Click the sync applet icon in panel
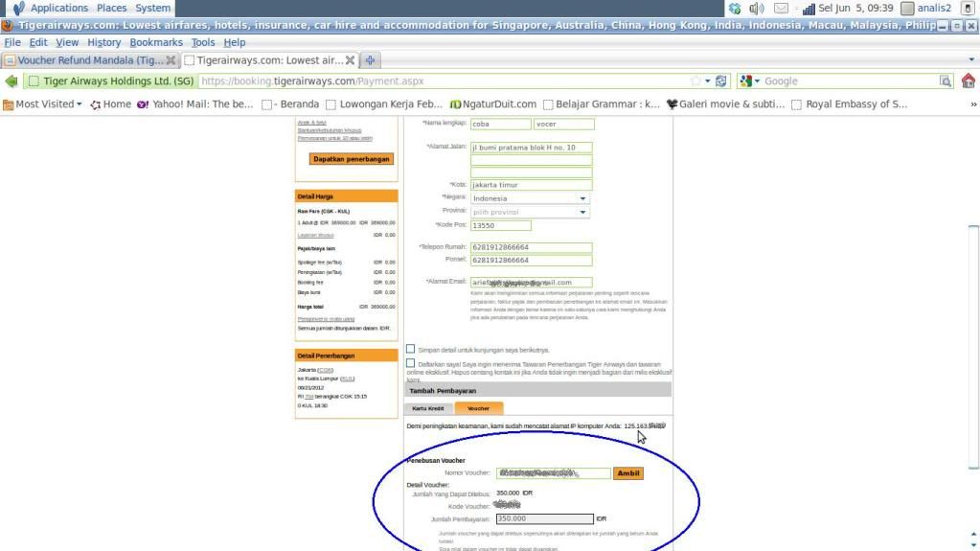This screenshot has width=980, height=551. (735, 8)
